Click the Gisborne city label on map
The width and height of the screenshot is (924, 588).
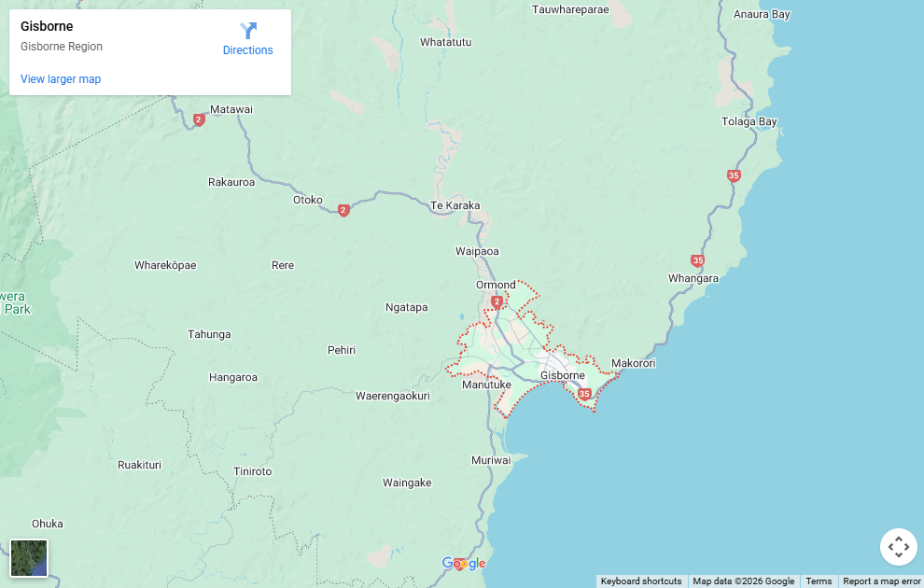563,375
